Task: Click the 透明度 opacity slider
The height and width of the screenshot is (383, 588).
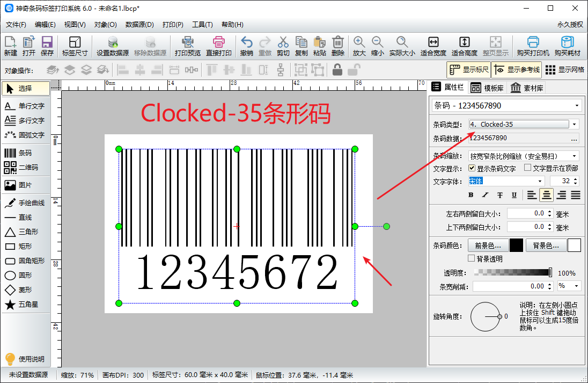Action: pos(513,272)
